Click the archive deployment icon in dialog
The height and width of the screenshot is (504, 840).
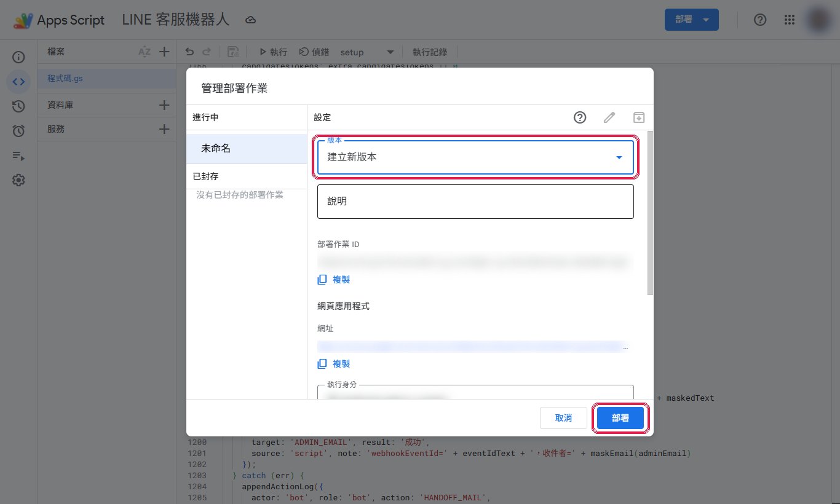click(639, 117)
